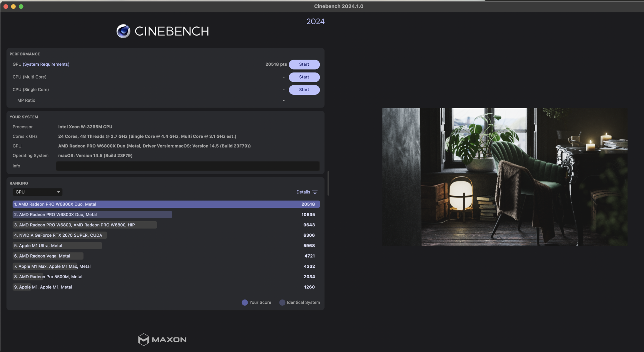The height and width of the screenshot is (352, 644).
Task: Click the Identical System legend dot
Action: tap(282, 302)
